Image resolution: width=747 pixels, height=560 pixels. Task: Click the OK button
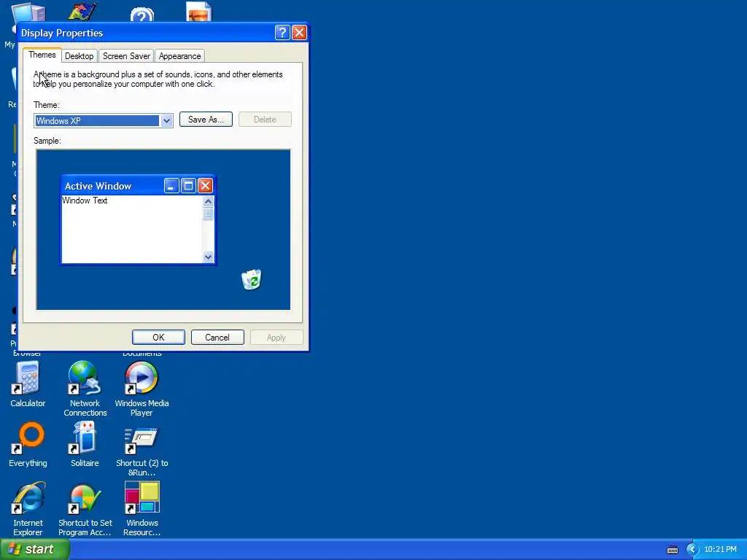pos(158,337)
